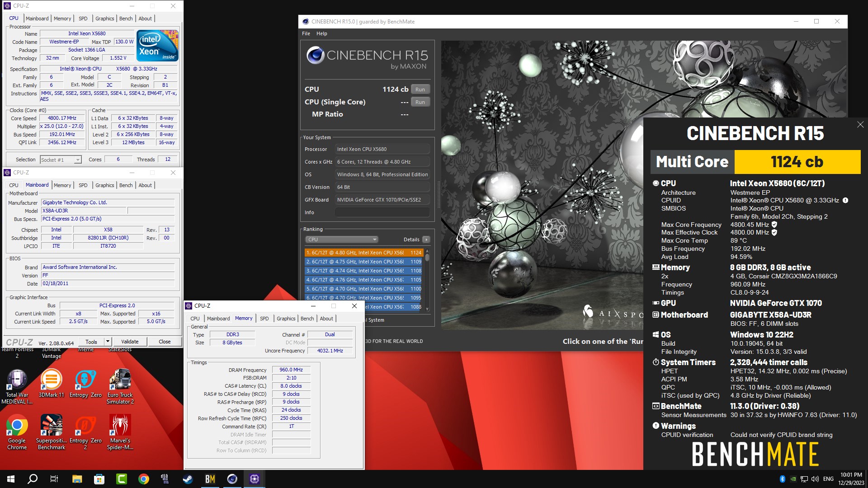Viewport: 868px width, 488px height.
Task: Open the Windows Start menu
Action: click(x=11, y=479)
